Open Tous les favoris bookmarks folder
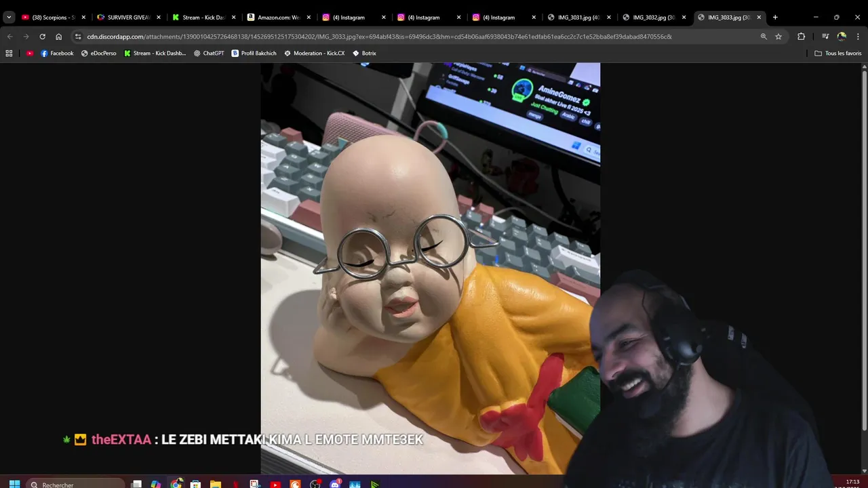This screenshot has width=868, height=488. [837, 53]
